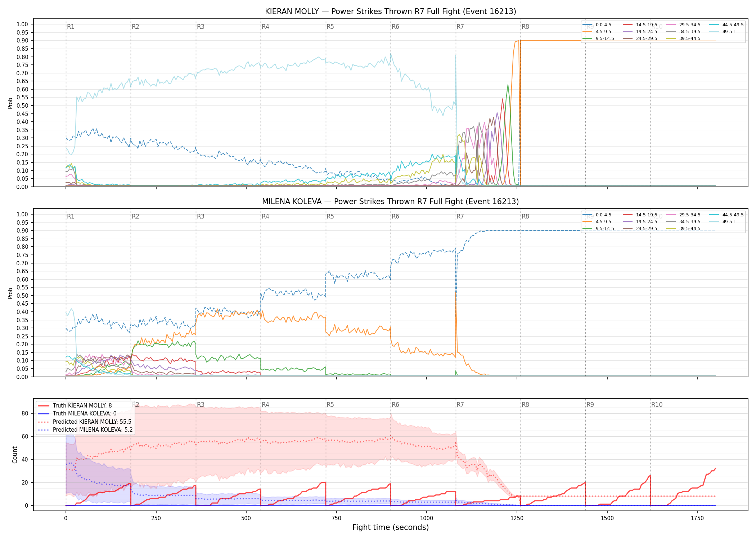Click the 1500 tick on the fight time axis
The image size is (756, 540).
tap(607, 518)
